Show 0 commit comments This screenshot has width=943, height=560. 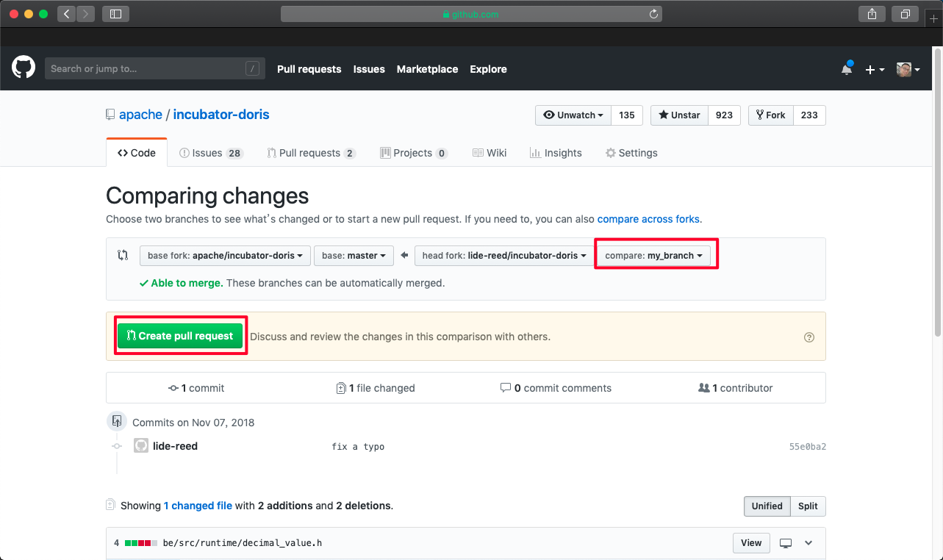[x=556, y=388]
